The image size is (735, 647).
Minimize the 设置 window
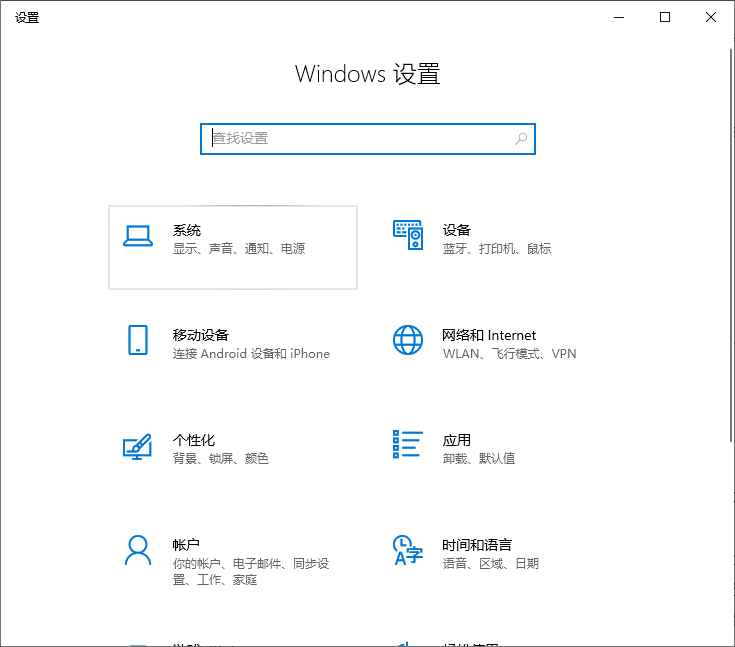[619, 17]
